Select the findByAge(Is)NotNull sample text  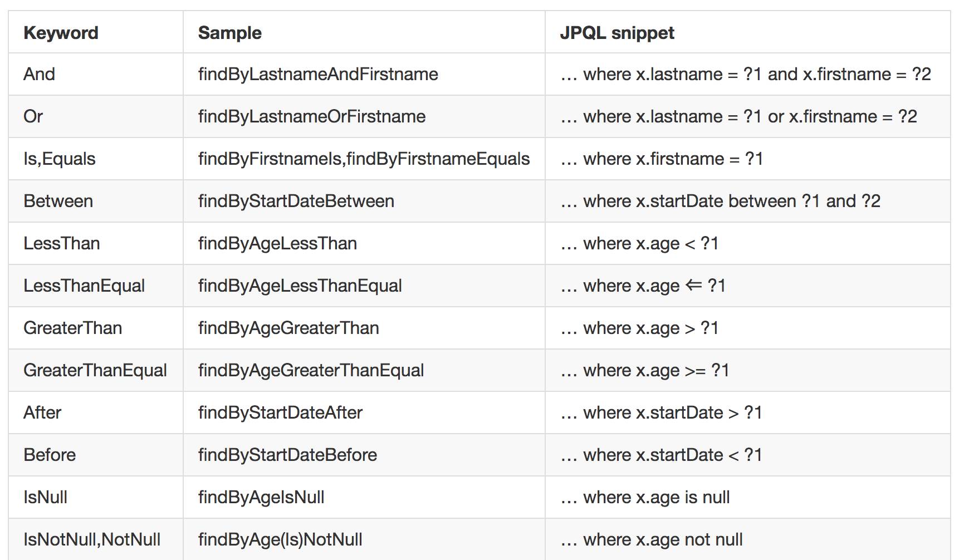[x=280, y=539]
